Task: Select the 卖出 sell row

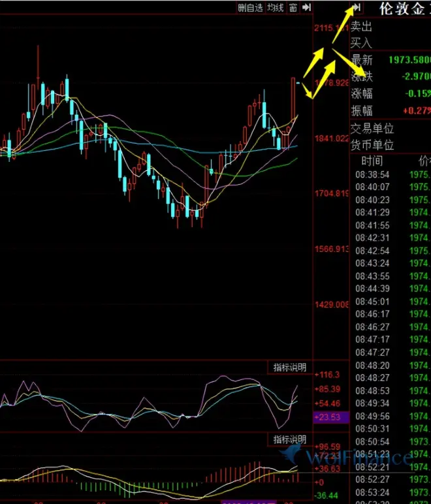Action: (389, 26)
